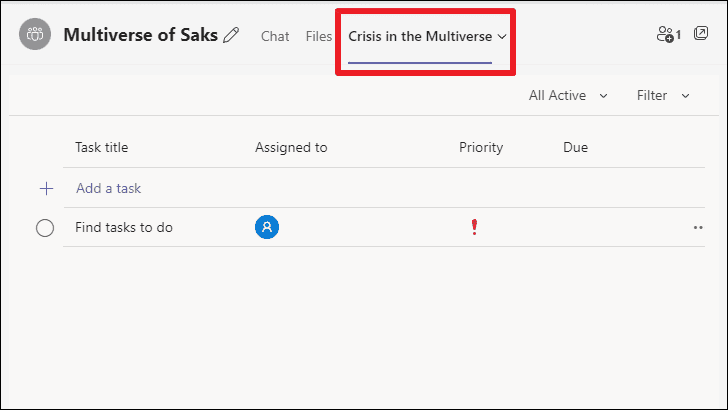
Task: Sort by Priority column header
Action: pyautogui.click(x=481, y=147)
